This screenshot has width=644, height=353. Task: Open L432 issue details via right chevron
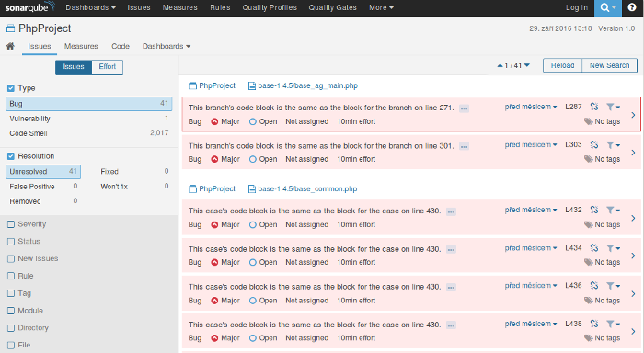pos(633,218)
